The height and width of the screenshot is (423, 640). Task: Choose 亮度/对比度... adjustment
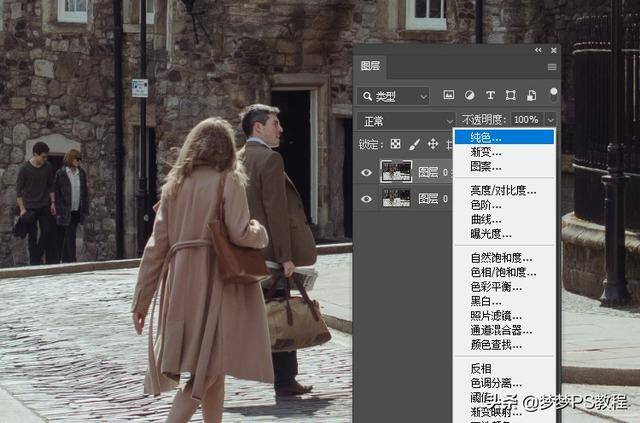[504, 190]
